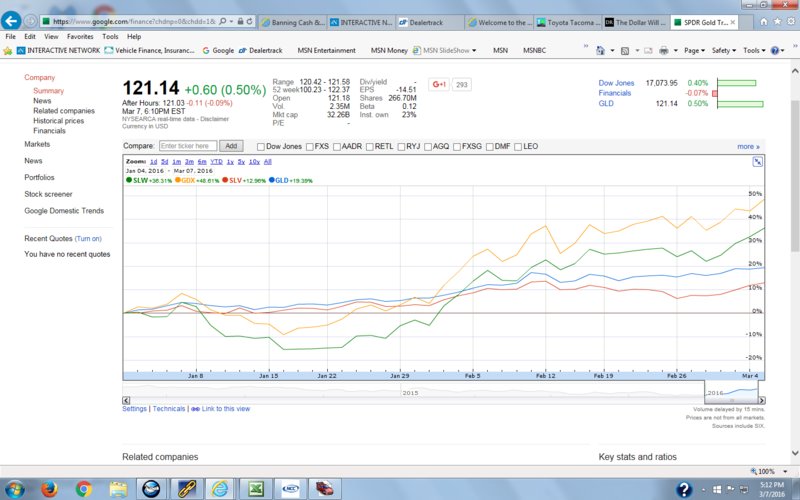The height and width of the screenshot is (500, 800).
Task: Open the File menu
Action: click(x=10, y=37)
